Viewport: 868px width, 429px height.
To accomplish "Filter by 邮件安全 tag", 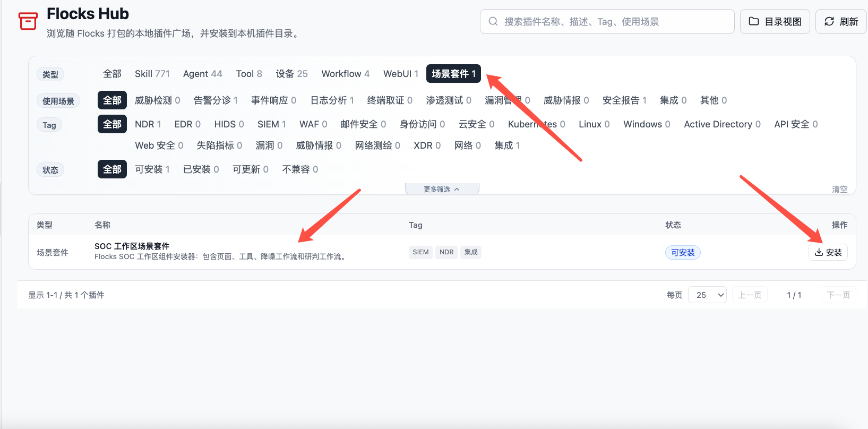I will click(x=364, y=124).
